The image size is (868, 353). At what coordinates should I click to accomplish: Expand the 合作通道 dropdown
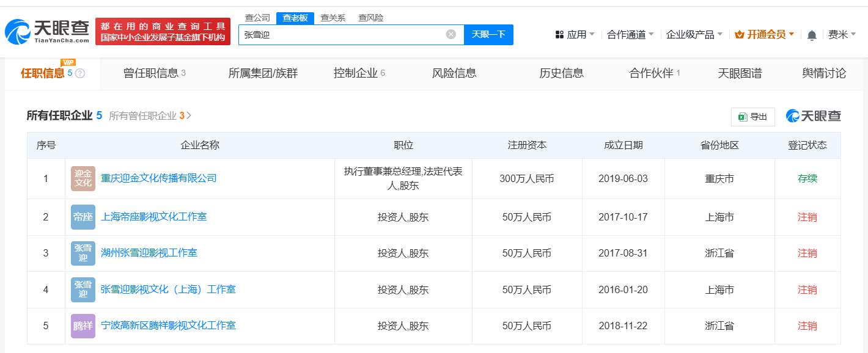630,35
